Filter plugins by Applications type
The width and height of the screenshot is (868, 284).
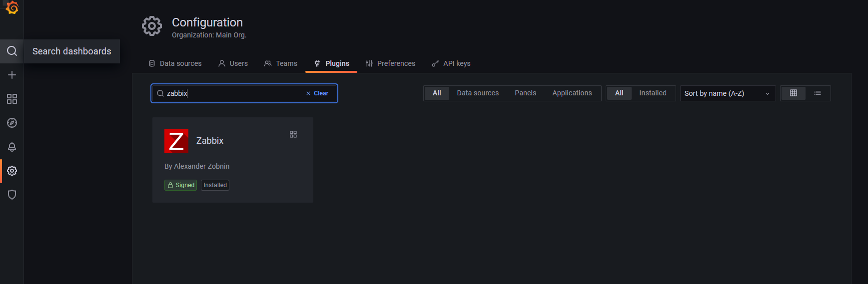pyautogui.click(x=572, y=93)
